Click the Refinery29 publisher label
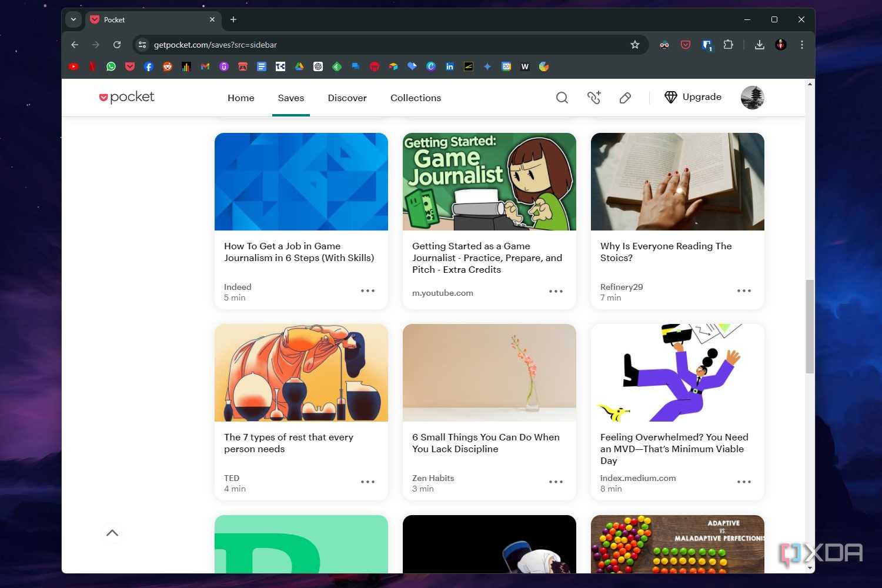 (622, 287)
